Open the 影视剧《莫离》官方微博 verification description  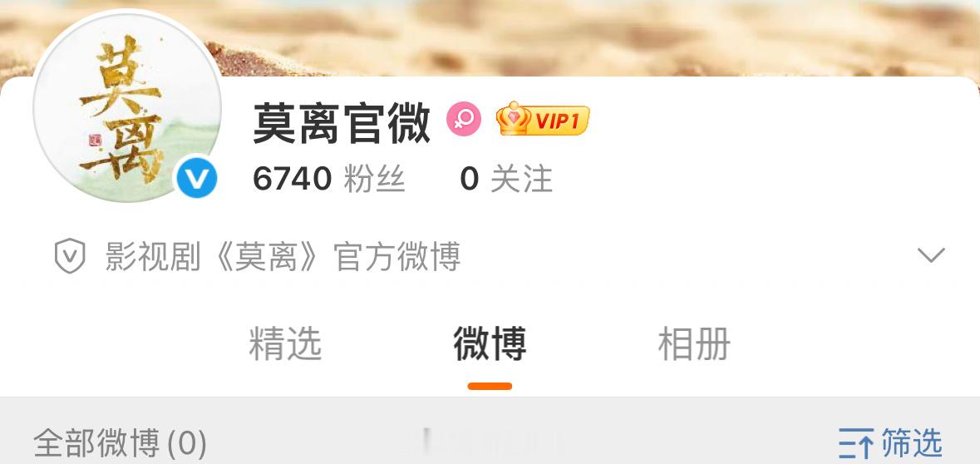click(283, 256)
